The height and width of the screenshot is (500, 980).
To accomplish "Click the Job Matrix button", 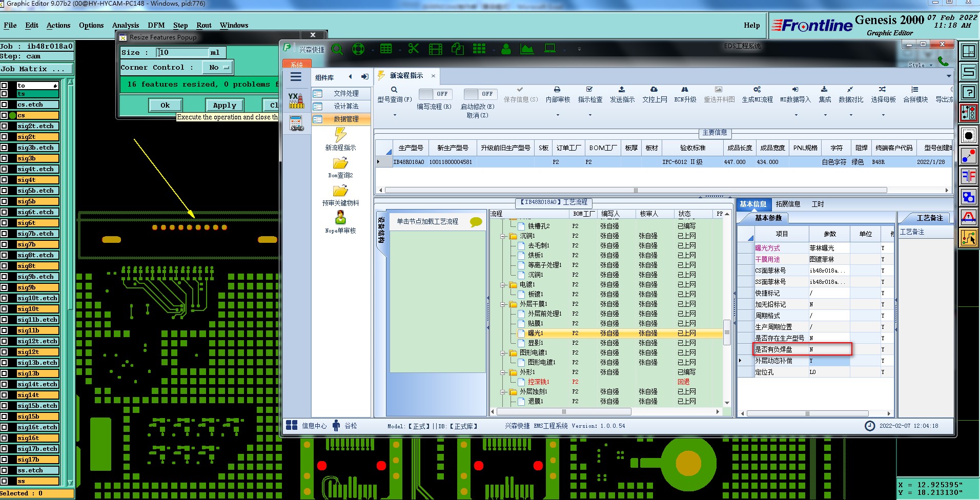I will pyautogui.click(x=36, y=69).
